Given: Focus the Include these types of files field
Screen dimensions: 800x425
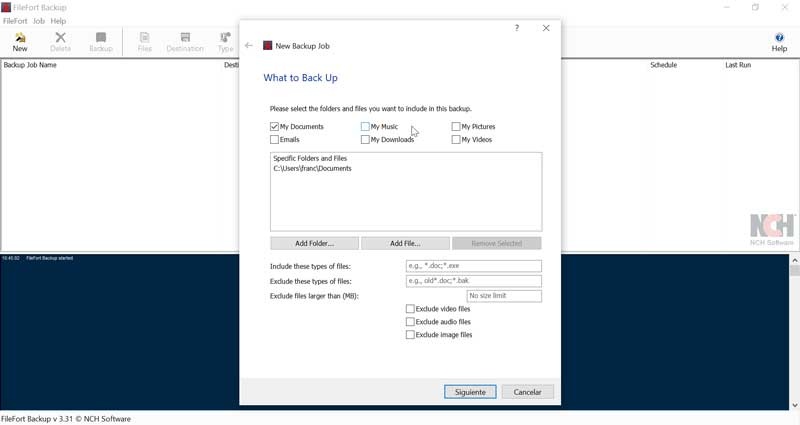Looking at the screenshot, I should point(473,266).
